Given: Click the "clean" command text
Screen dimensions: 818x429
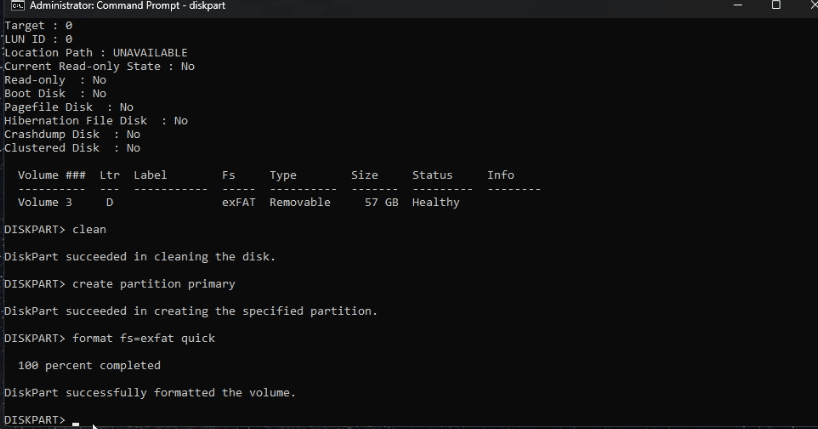Looking at the screenshot, I should [x=89, y=230].
